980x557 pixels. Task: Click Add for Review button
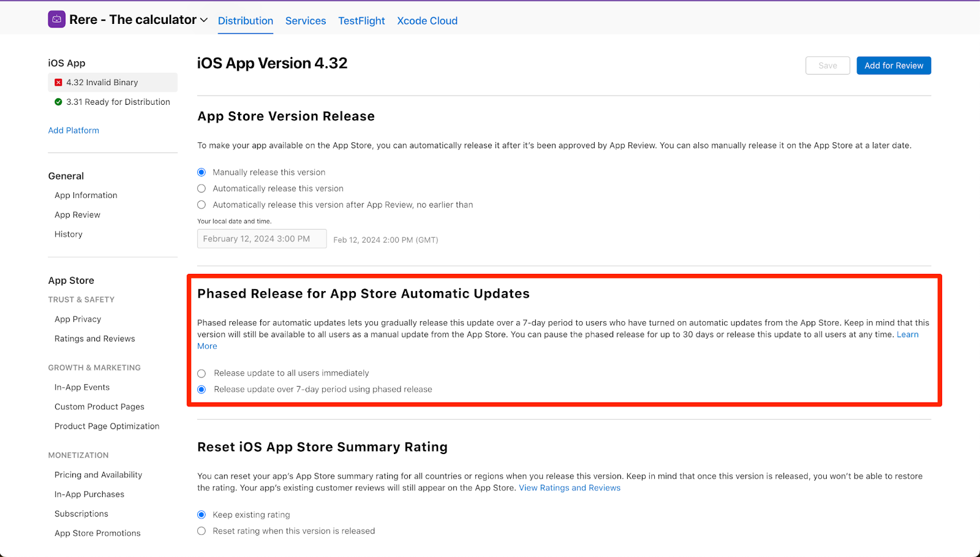894,66
